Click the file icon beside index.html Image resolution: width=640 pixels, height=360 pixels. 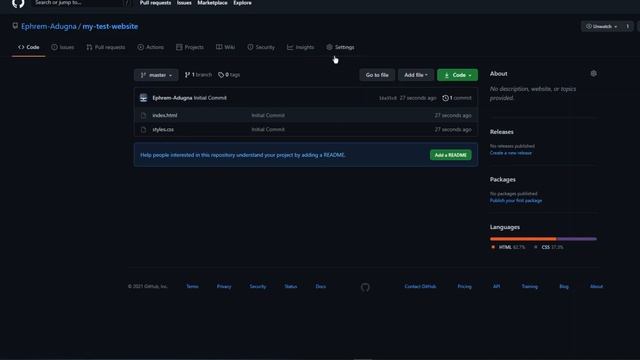(143, 116)
